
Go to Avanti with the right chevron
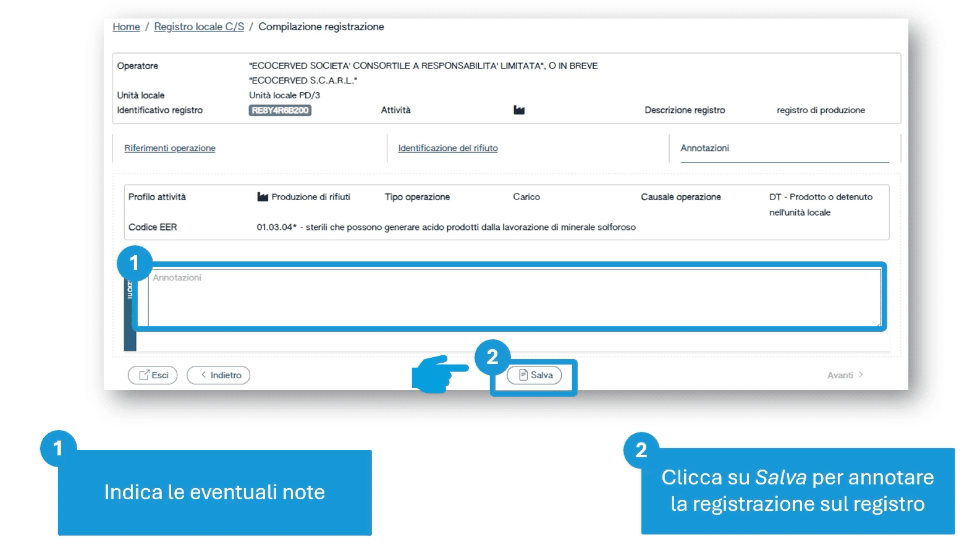point(845,375)
